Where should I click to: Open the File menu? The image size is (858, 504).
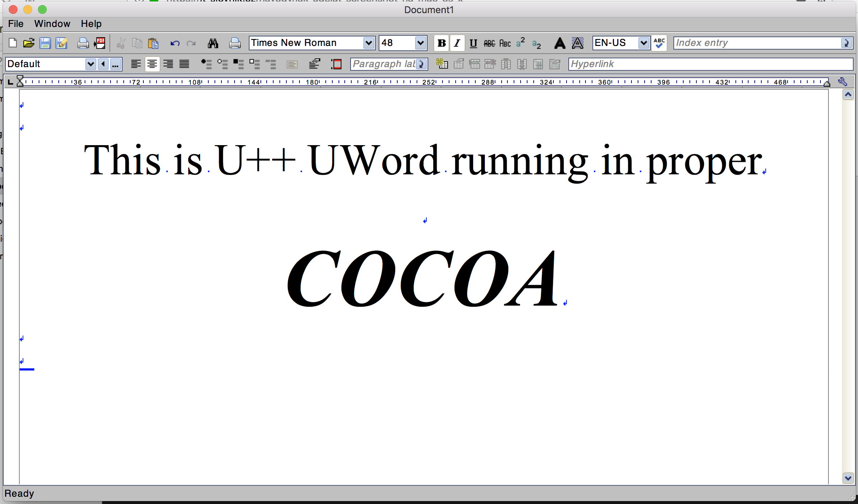pyautogui.click(x=16, y=24)
